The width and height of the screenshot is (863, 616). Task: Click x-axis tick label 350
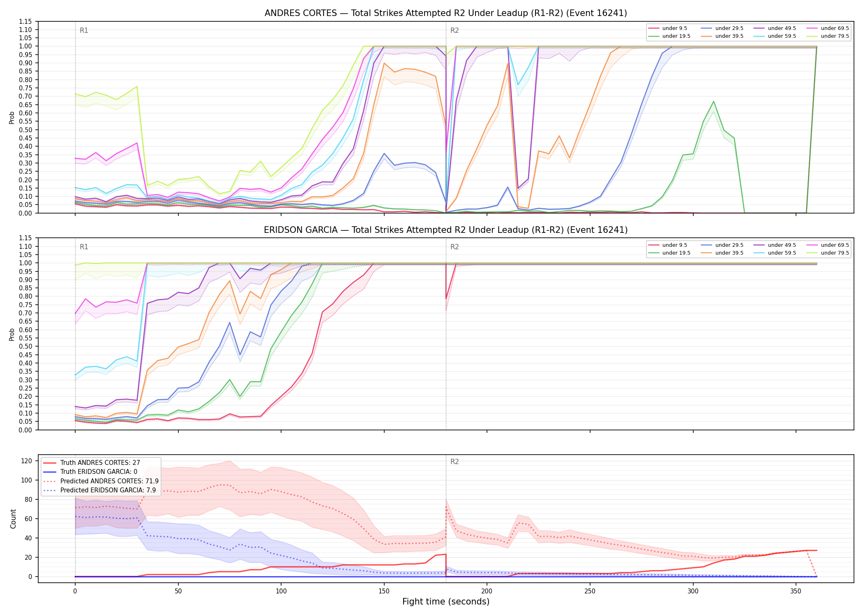coord(796,591)
